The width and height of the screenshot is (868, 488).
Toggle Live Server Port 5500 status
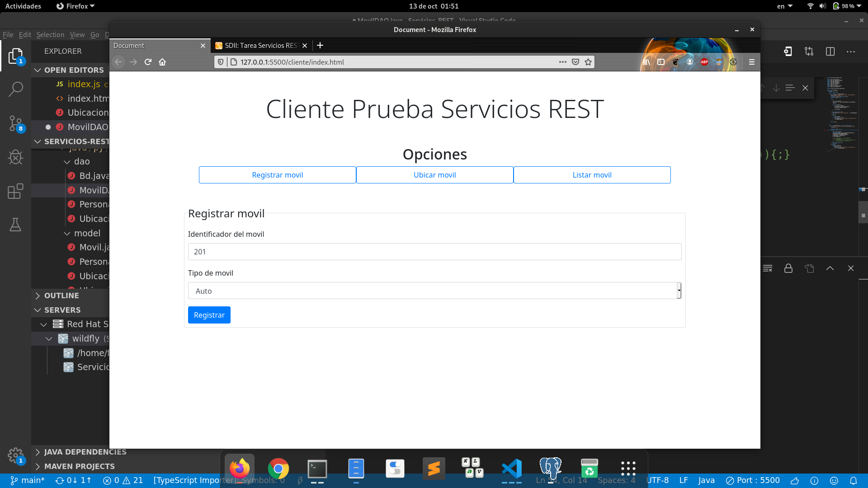pyautogui.click(x=753, y=480)
